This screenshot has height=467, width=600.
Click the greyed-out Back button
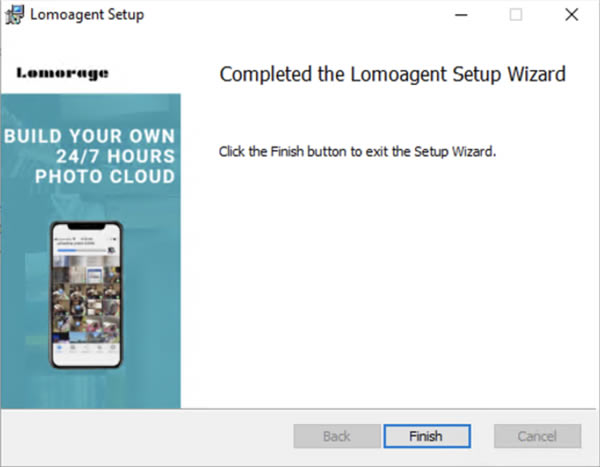click(x=337, y=436)
